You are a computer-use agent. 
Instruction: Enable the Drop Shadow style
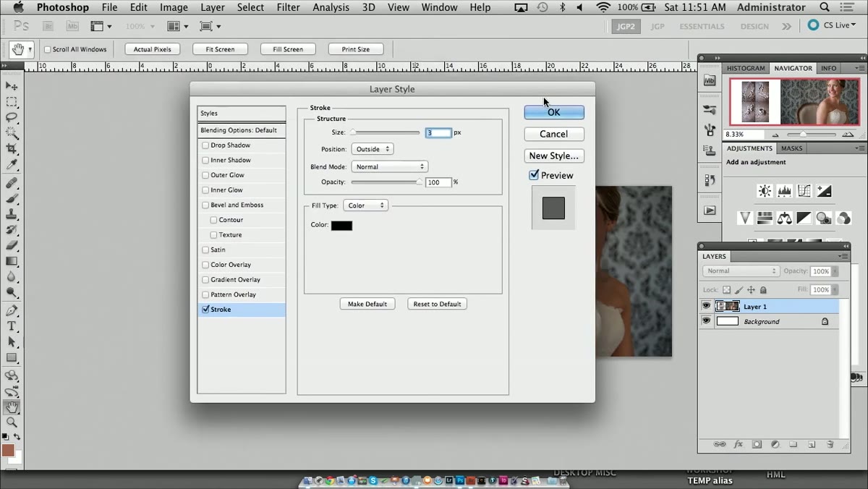[x=205, y=145]
